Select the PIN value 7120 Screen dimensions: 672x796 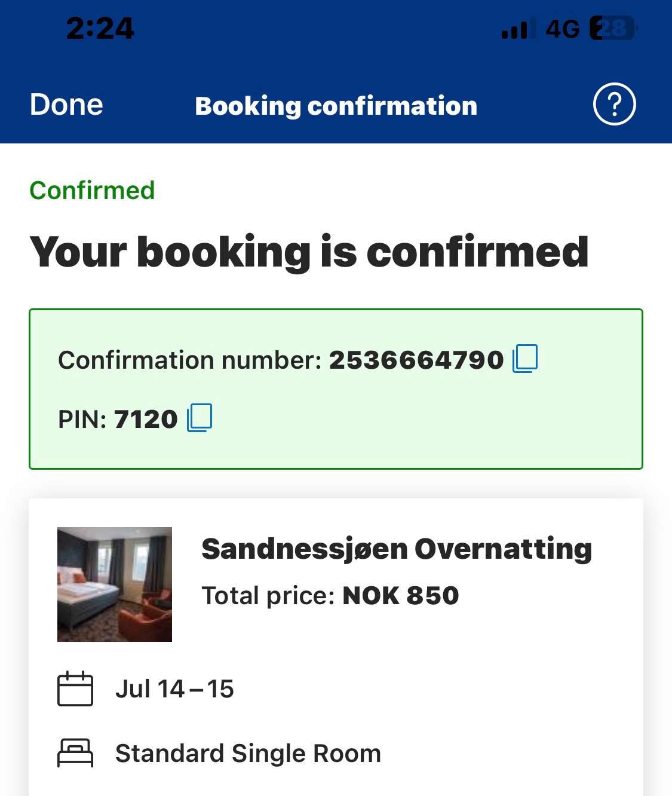[146, 419]
